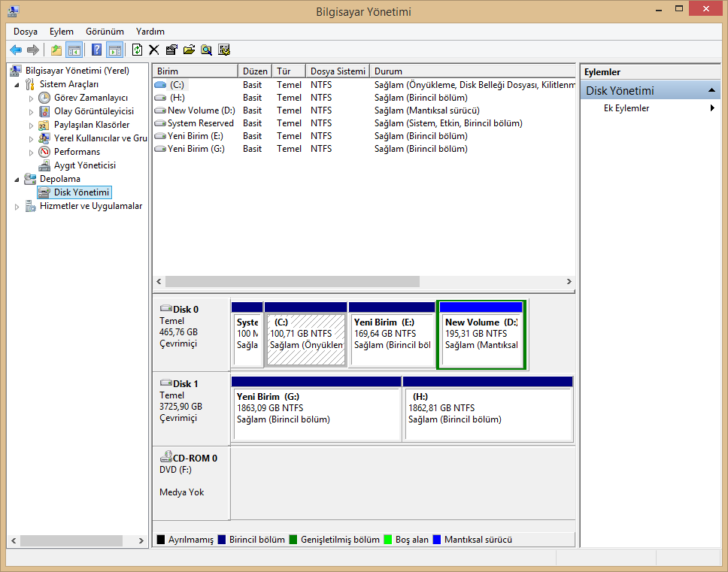This screenshot has width=728, height=572.
Task: Open the Eylem menu
Action: pyautogui.click(x=61, y=32)
